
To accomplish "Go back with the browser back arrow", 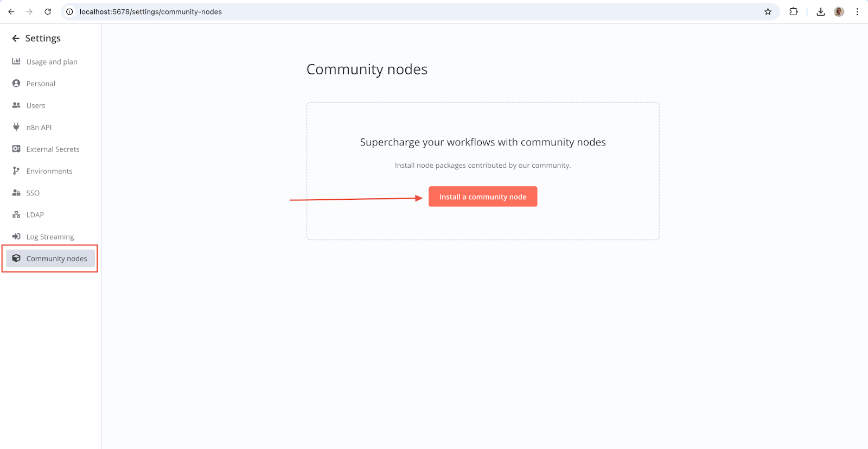I will pyautogui.click(x=11, y=11).
